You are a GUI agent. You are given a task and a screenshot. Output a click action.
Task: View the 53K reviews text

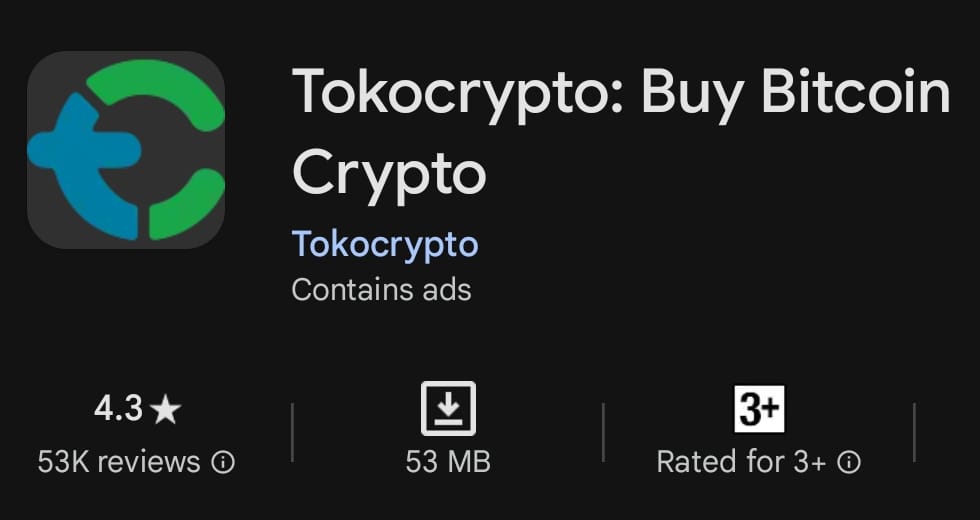pos(119,462)
